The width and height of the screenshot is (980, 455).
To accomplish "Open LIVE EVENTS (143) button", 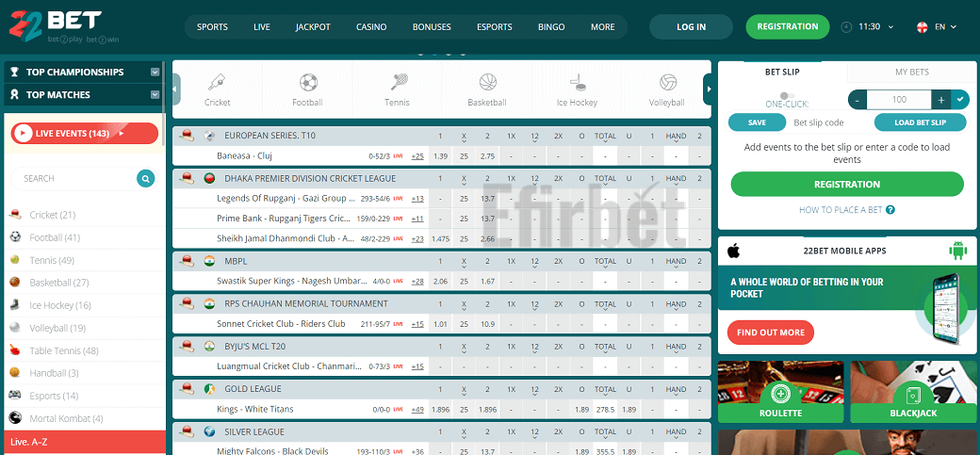I will tap(85, 133).
